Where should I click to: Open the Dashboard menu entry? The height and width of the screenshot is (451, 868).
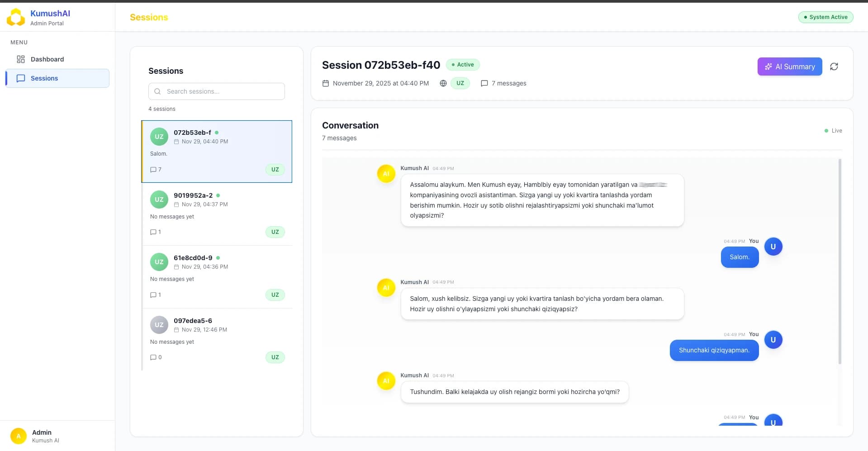pos(47,59)
